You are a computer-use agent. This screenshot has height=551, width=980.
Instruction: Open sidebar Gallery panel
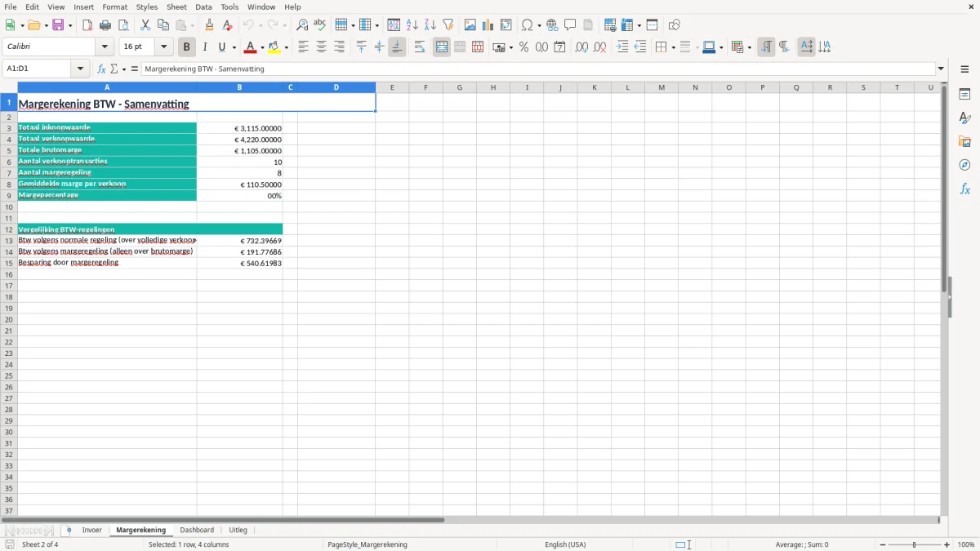(x=964, y=142)
